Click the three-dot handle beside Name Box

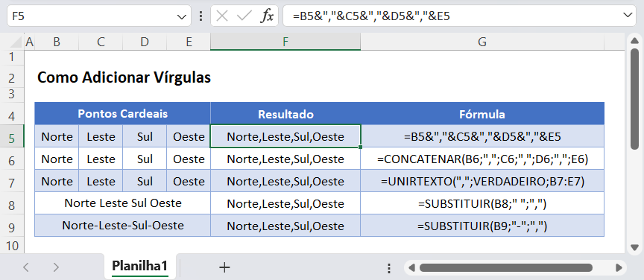pyautogui.click(x=201, y=16)
